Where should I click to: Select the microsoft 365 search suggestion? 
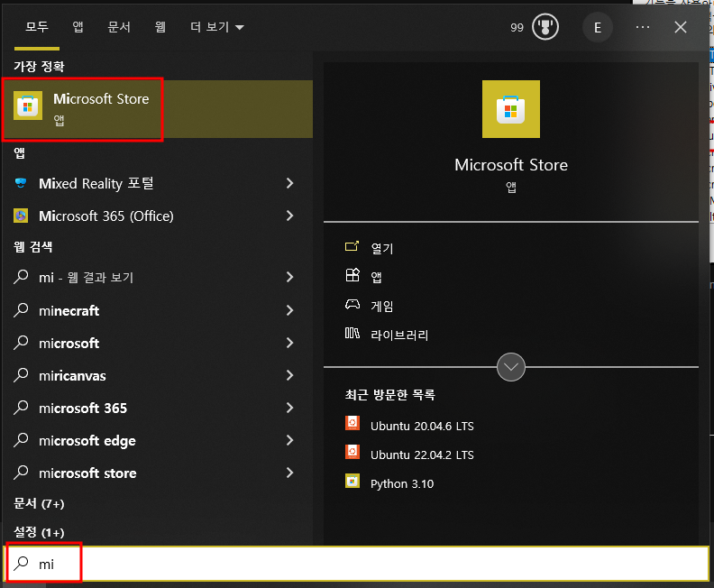(x=83, y=409)
